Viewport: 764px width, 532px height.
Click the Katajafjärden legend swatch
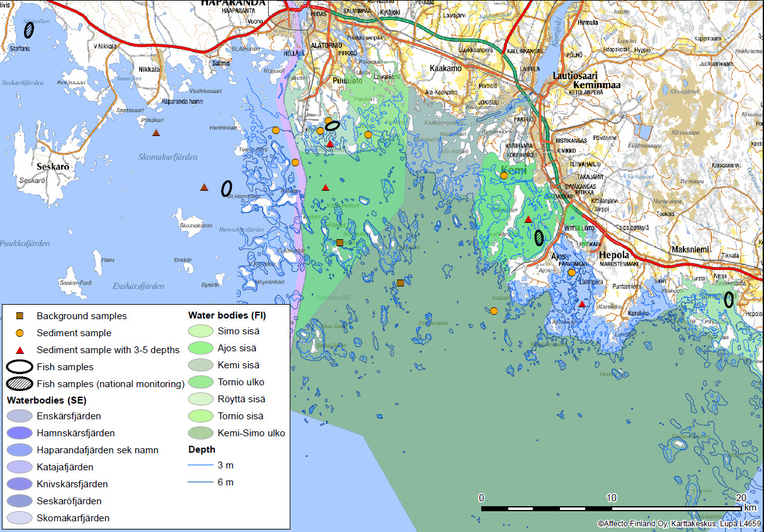pyautogui.click(x=19, y=467)
